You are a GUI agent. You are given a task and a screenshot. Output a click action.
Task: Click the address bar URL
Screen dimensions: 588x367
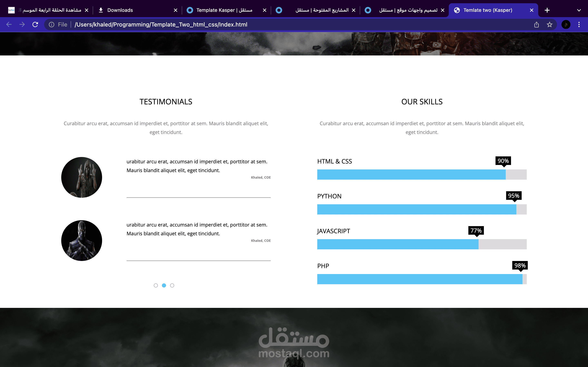pos(161,24)
